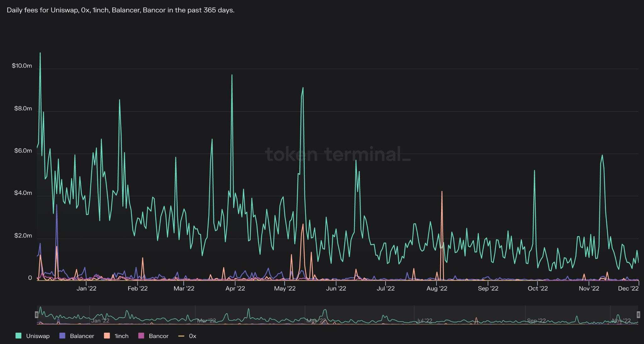The height and width of the screenshot is (344, 644).
Task: Click the $2.0m y-axis label
Action: pos(23,236)
